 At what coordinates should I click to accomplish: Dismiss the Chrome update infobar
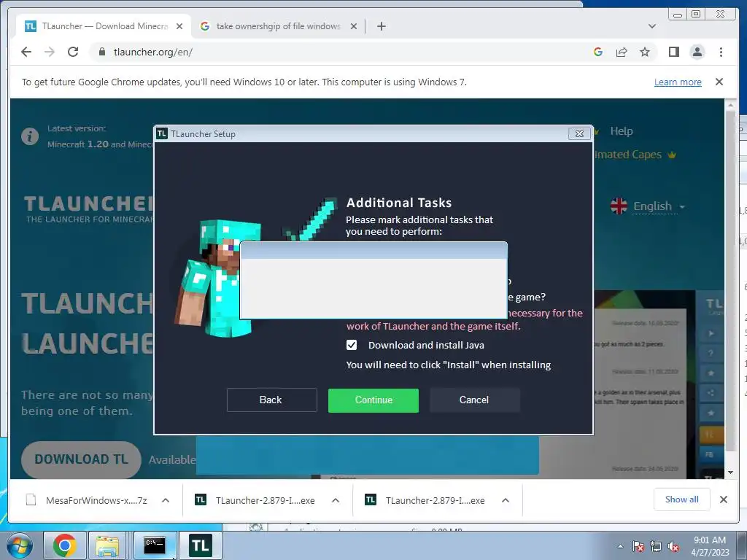click(x=719, y=82)
